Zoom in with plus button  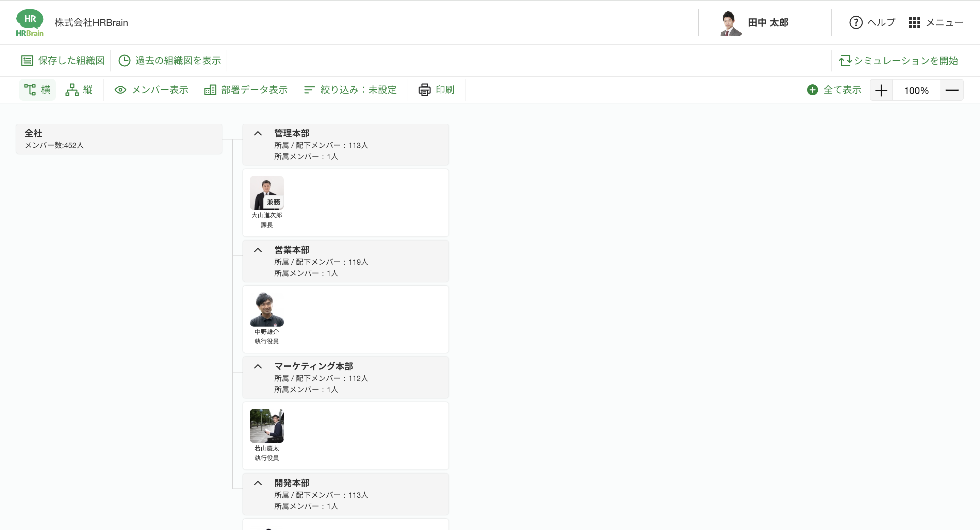click(881, 90)
